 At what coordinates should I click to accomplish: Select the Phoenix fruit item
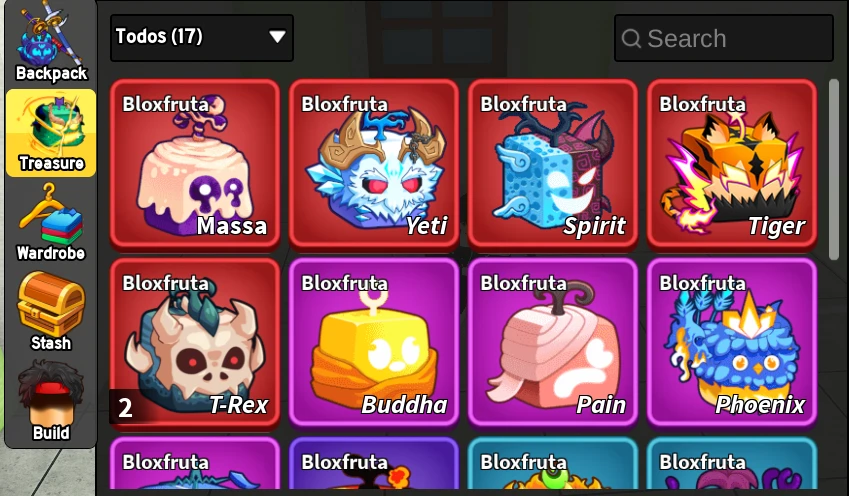click(732, 344)
